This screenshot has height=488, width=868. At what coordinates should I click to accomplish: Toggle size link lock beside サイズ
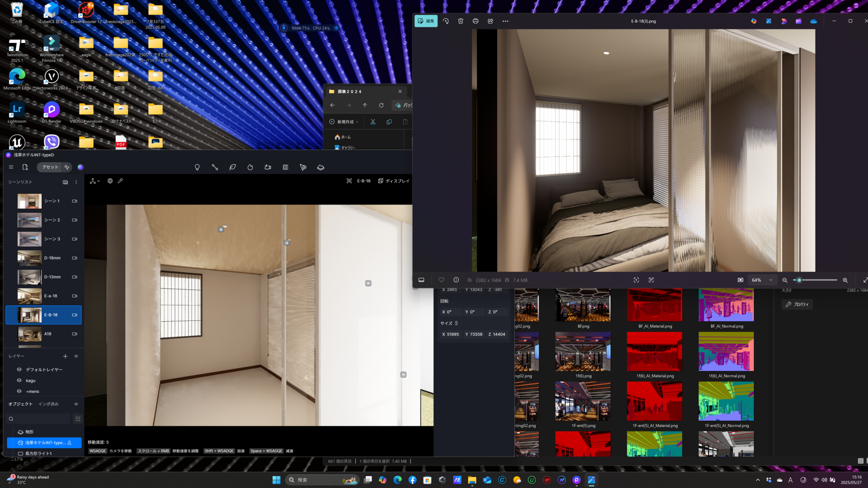[x=456, y=324]
